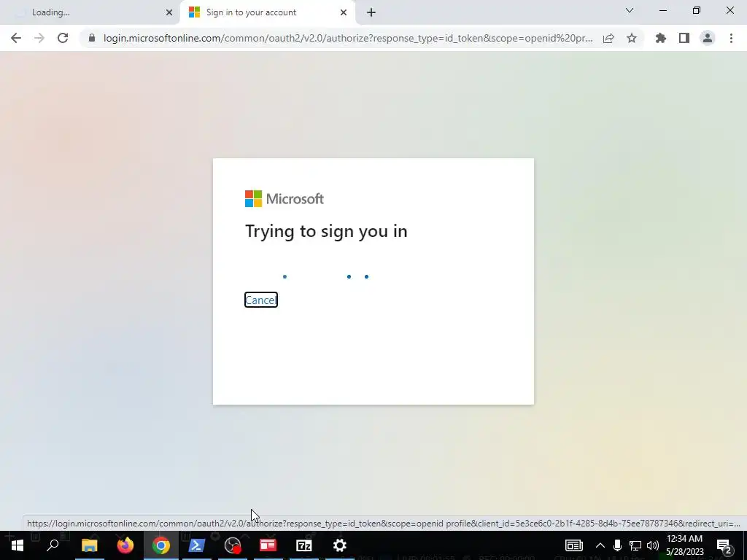This screenshot has height=560, width=747.
Task: Show hidden system tray icons
Action: click(x=600, y=545)
